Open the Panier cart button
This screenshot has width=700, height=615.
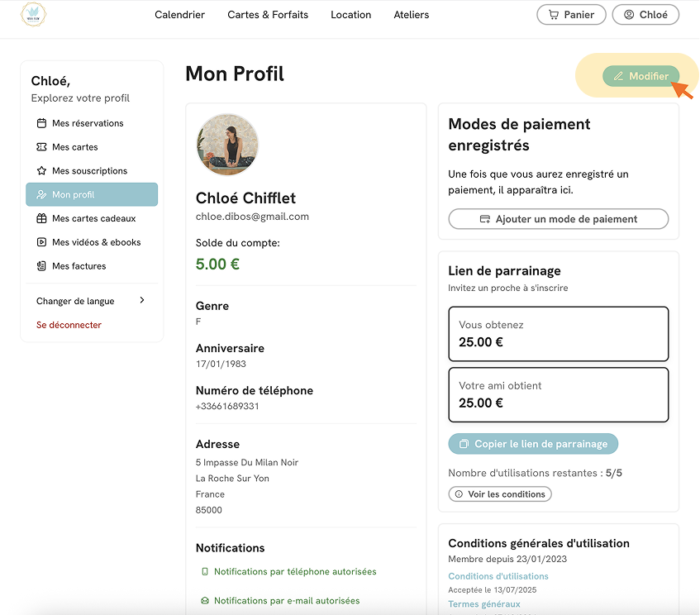(x=571, y=15)
